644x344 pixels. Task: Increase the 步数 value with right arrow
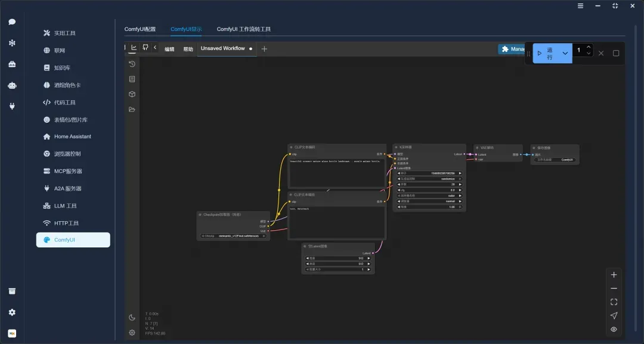460,184
